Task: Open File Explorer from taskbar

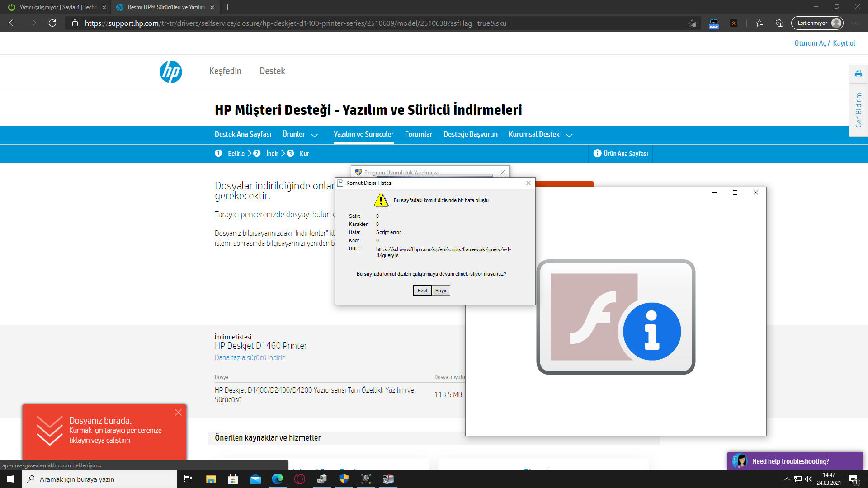Action: [x=211, y=479]
